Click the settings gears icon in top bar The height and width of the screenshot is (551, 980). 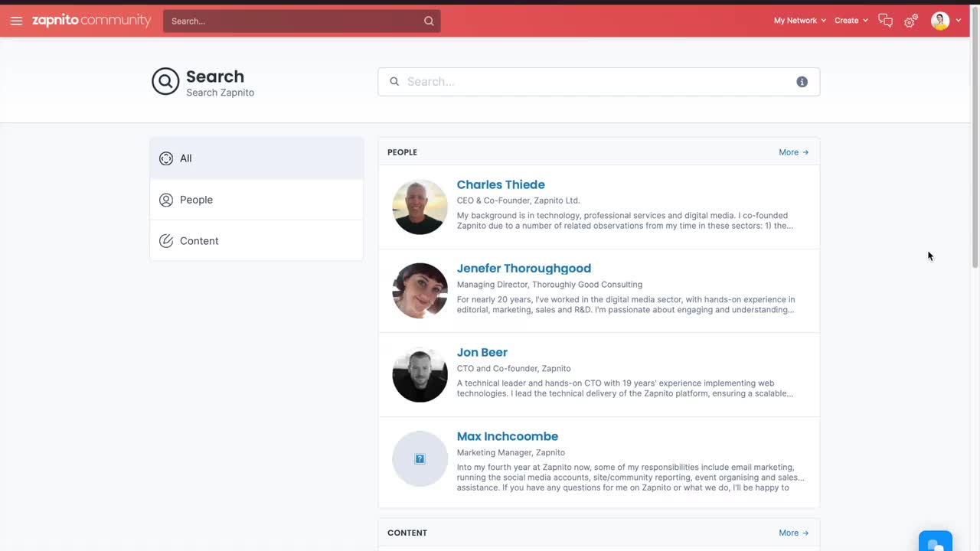click(910, 21)
